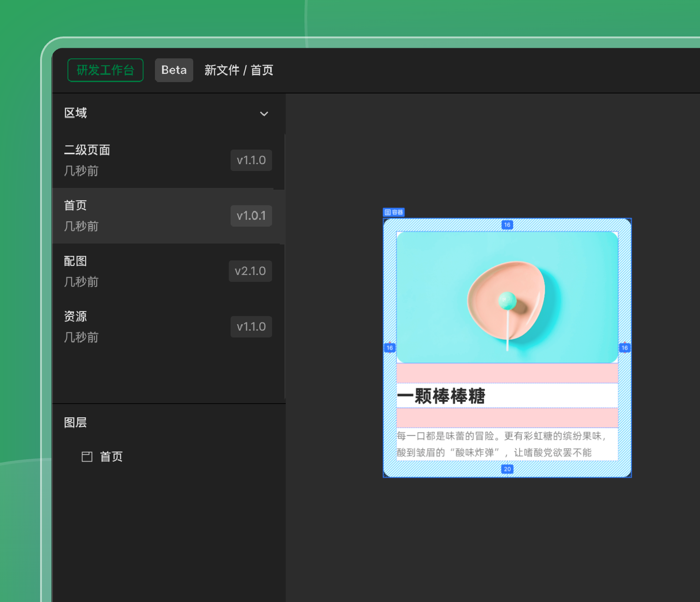The image size is (700, 602).
Task: Open the v1.1.0 version badge of 资源
Action: click(x=251, y=327)
